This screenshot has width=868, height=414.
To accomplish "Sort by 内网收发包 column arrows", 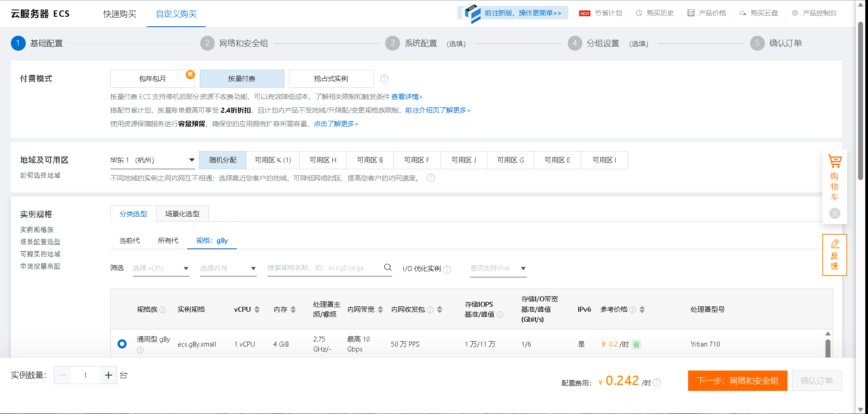I will (x=440, y=309).
